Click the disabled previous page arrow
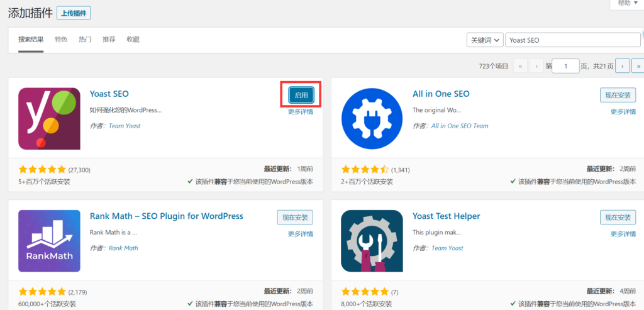644x310 pixels. (536, 65)
